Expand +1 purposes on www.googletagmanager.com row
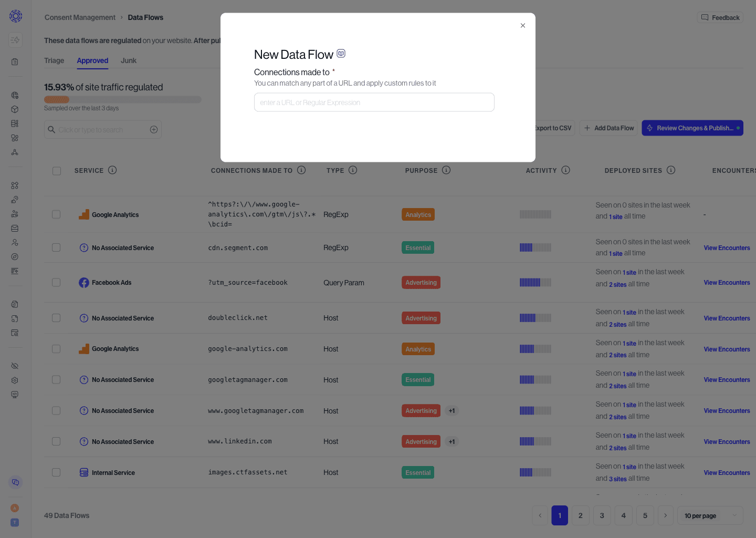Viewport: 756px width, 538px height. 452,411
